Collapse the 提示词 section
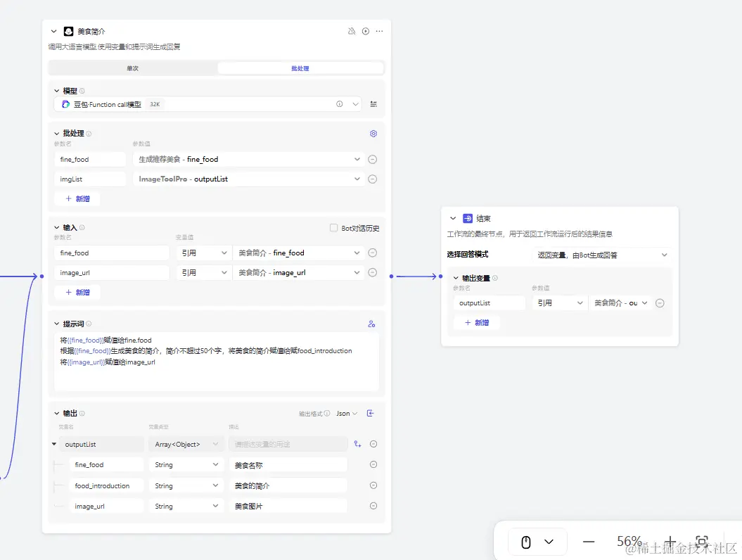 click(57, 324)
